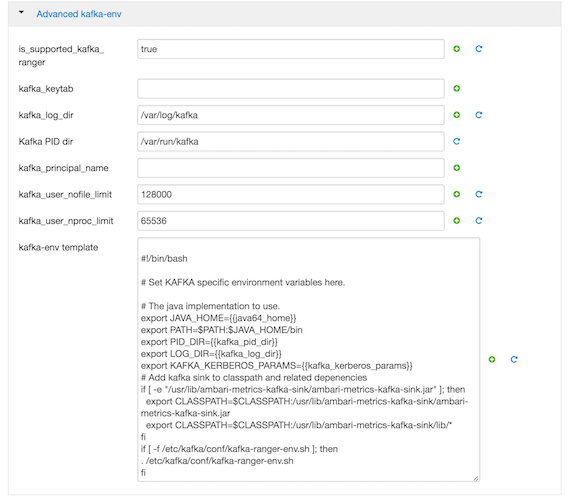Click the 'kafka_user_nproc_limit' label

(x=66, y=221)
